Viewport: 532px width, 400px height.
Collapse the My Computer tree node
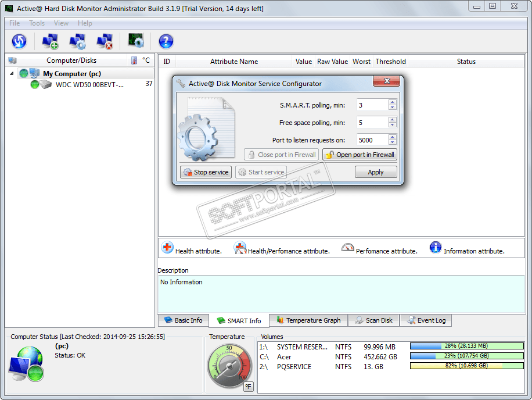click(12, 73)
